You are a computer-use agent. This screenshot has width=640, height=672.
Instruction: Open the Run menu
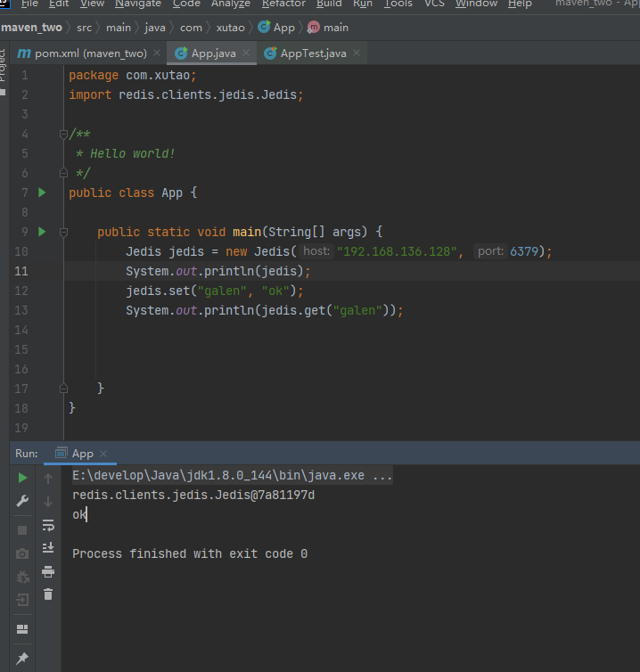(x=363, y=4)
